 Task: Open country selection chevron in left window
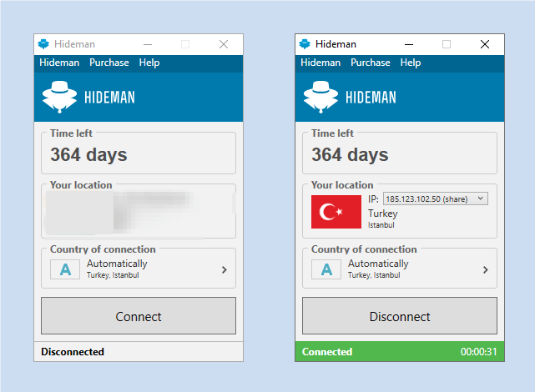(225, 270)
